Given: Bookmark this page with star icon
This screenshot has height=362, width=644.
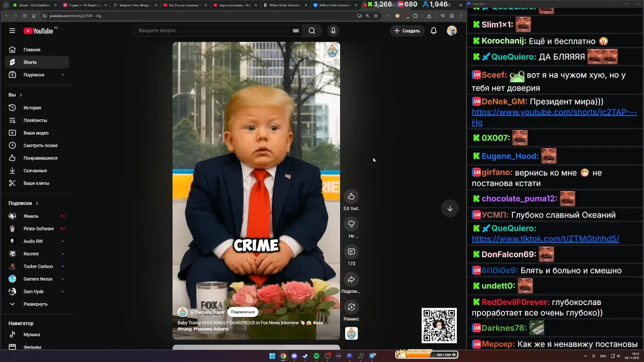Looking at the screenshot, I should tap(376, 16).
